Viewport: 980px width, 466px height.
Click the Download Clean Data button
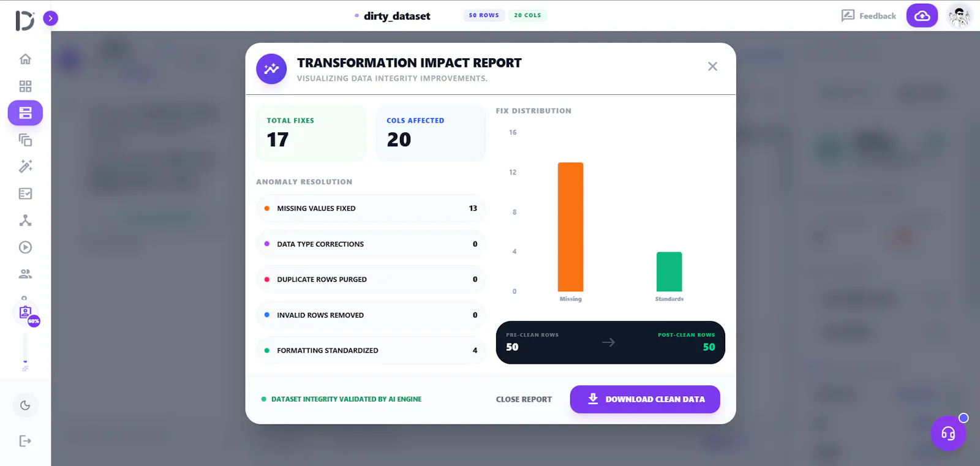[645, 399]
